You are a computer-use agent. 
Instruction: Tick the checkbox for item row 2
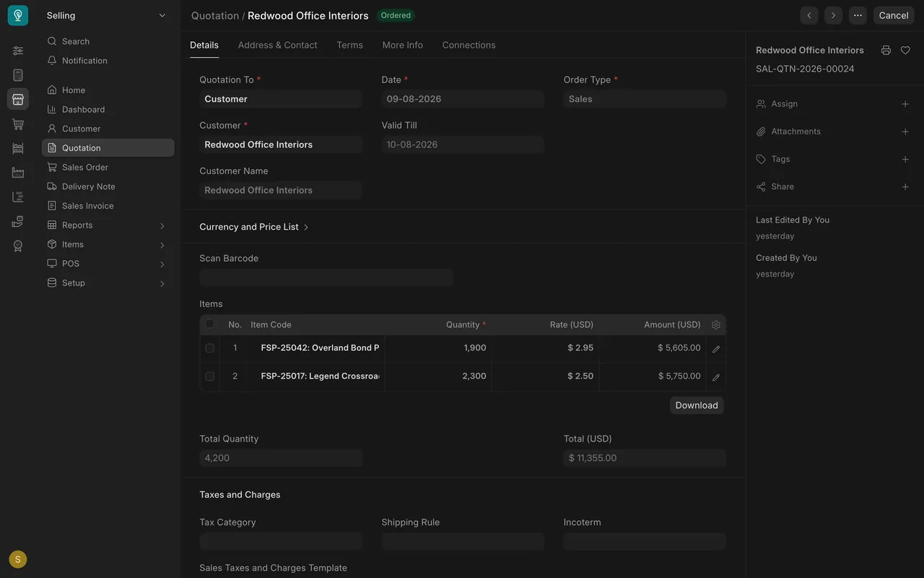click(209, 376)
